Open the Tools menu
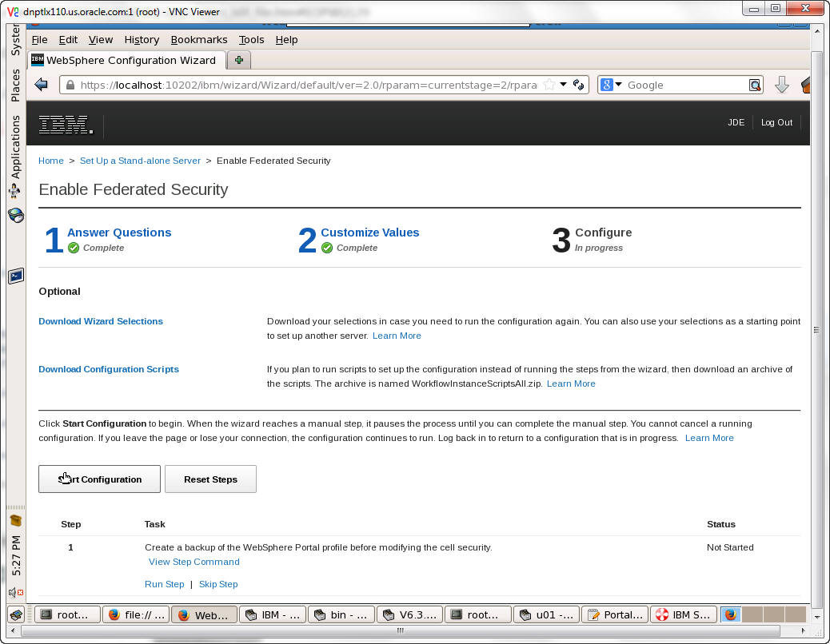This screenshot has height=644, width=830. click(x=251, y=40)
